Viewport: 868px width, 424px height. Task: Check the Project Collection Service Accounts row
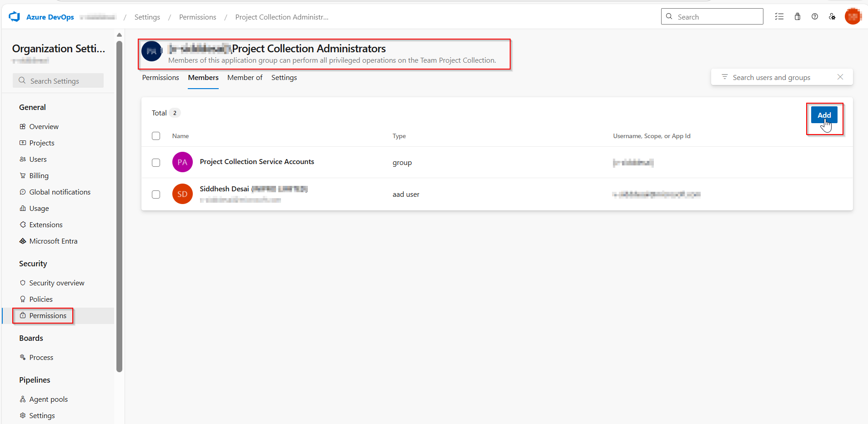[x=156, y=163]
